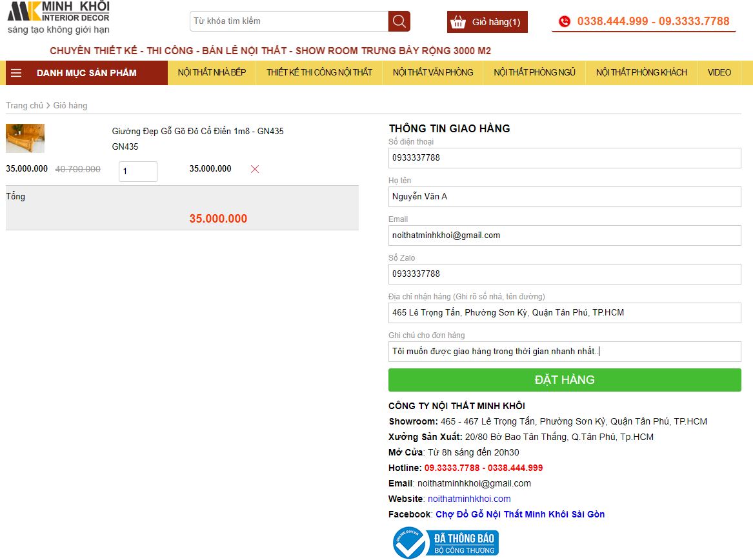Open the Nội Thất Nhà Bếp menu
This screenshot has width=753, height=560.
pos(212,72)
